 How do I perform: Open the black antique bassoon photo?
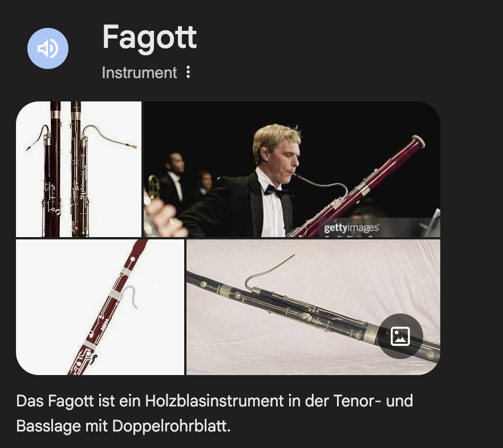tap(314, 307)
